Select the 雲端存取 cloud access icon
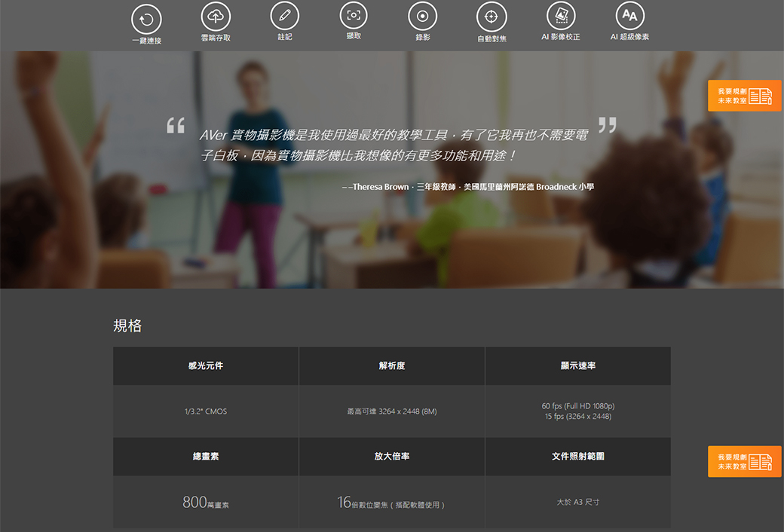The width and height of the screenshot is (784, 532). 216,17
